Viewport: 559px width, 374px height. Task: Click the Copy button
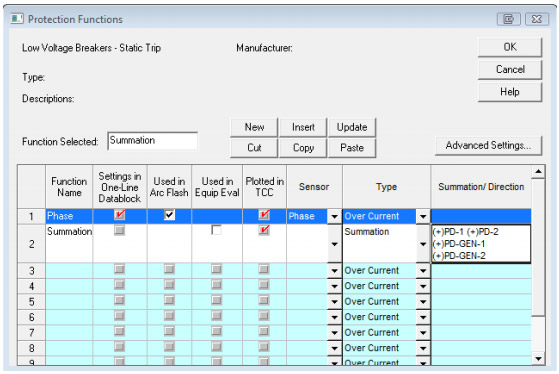[x=303, y=148]
